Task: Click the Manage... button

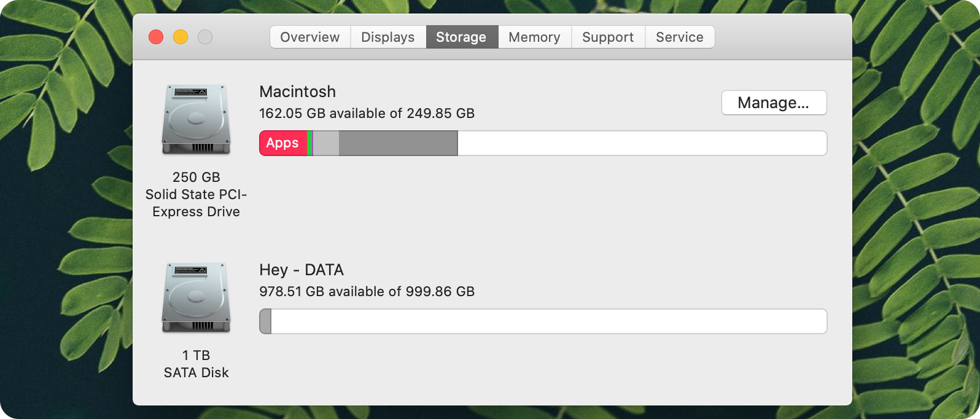Action: [x=774, y=103]
